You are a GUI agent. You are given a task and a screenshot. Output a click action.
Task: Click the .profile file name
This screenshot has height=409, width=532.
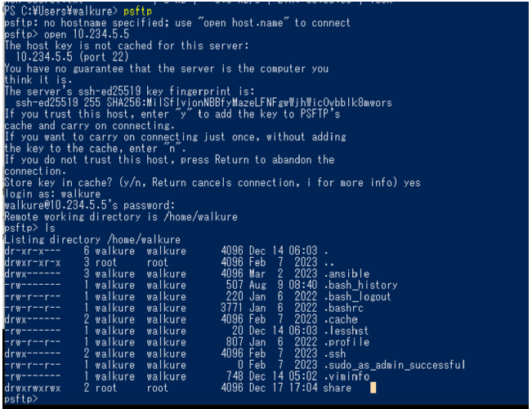point(346,342)
